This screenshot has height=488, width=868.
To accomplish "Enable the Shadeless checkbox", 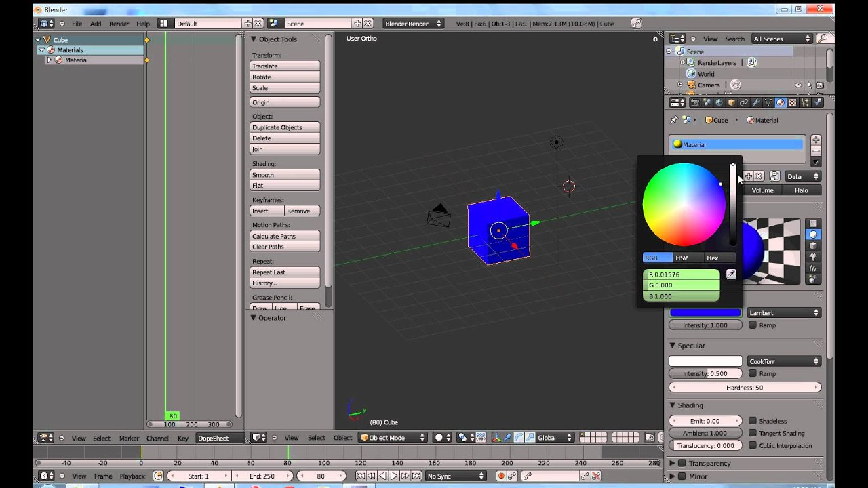I will click(x=753, y=421).
